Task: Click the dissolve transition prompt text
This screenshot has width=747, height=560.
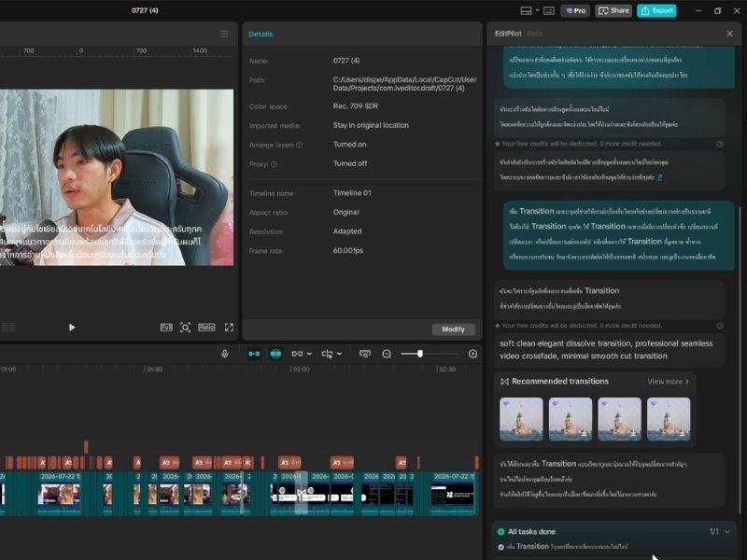Action: pyautogui.click(x=606, y=349)
